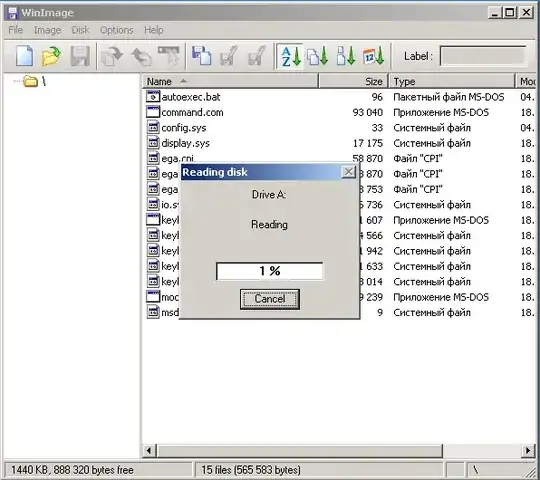Click the size value 17 175

(x=367, y=143)
